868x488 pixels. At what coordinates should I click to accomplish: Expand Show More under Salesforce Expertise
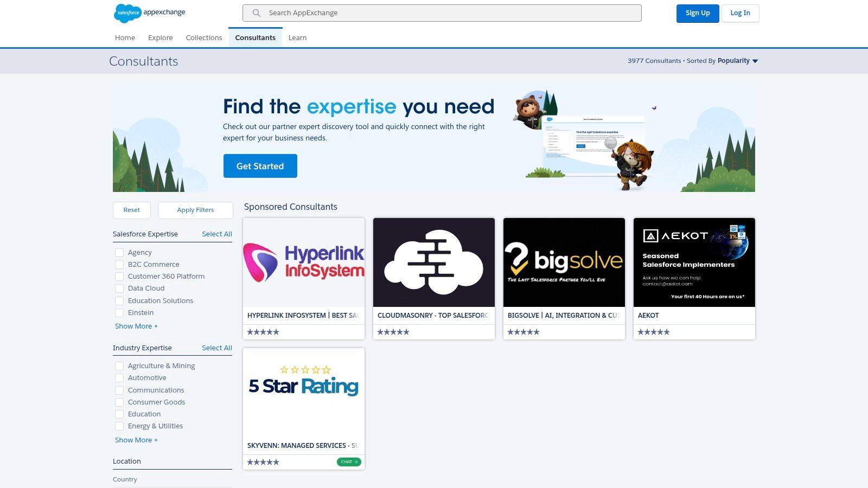point(136,326)
